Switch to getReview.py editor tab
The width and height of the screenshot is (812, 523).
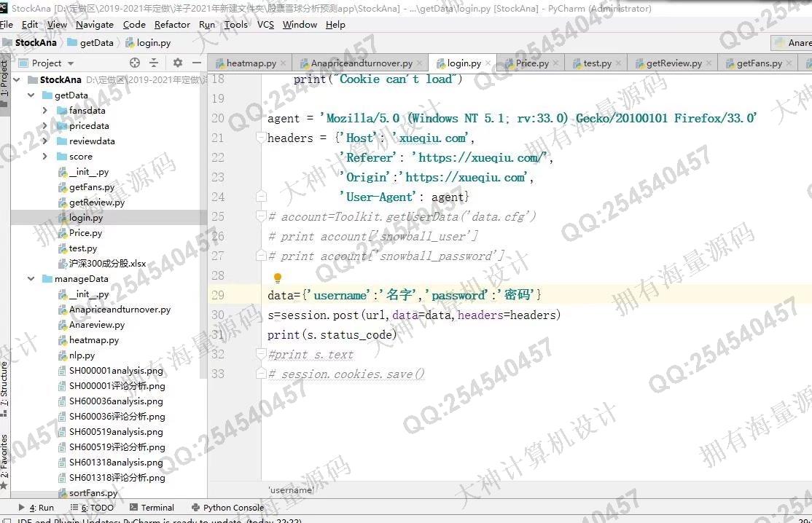click(674, 63)
